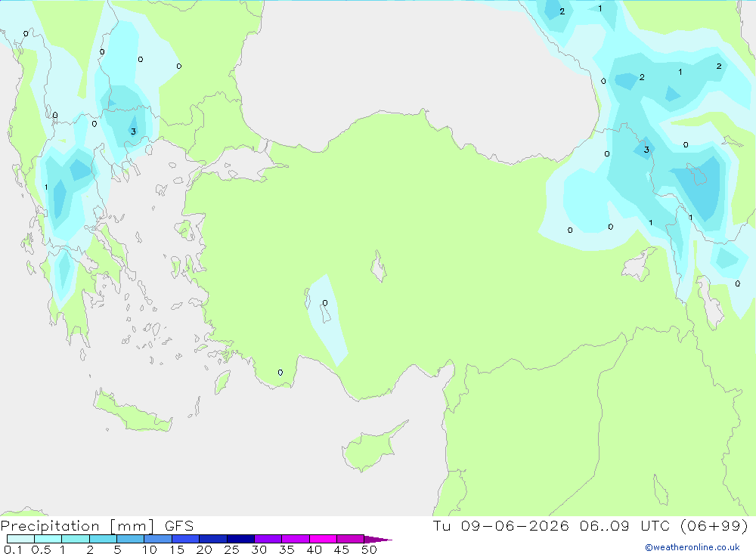Click the '35' legend scale label
Image resolution: width=756 pixels, height=554 pixels.
point(287,549)
